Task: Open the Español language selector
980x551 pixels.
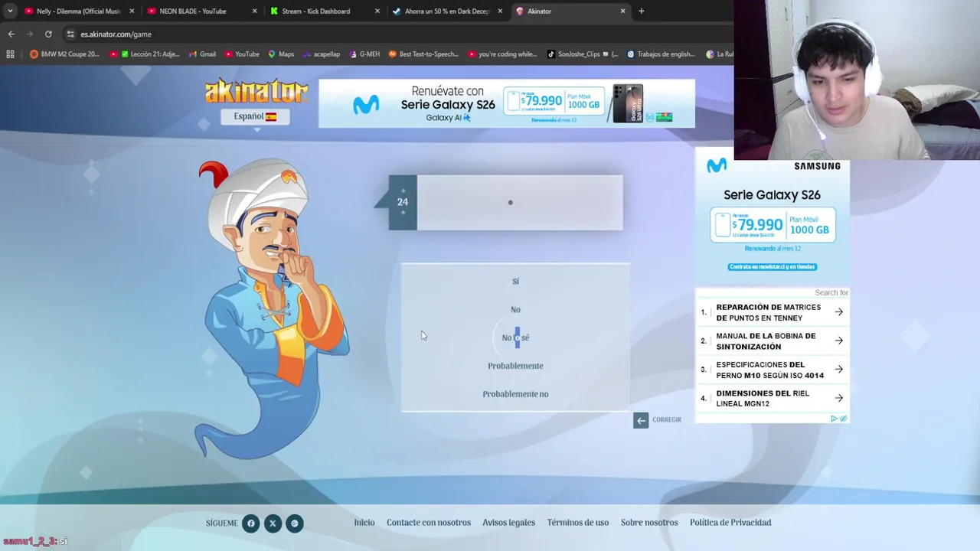Action: [255, 116]
